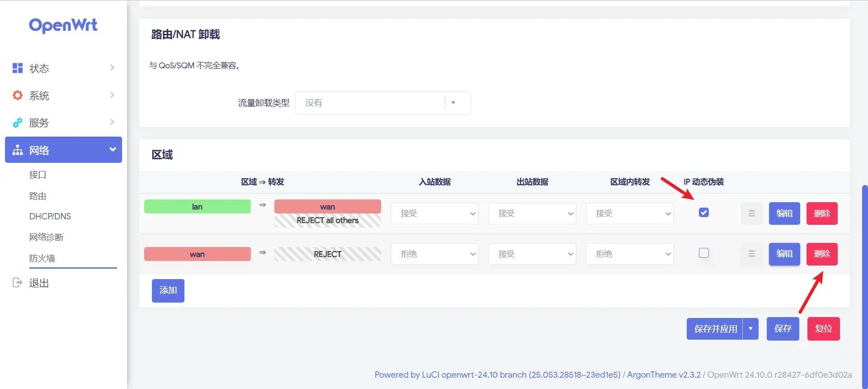Open lan zone inbound data dropdown
This screenshot has height=389, width=868.
coord(434,213)
